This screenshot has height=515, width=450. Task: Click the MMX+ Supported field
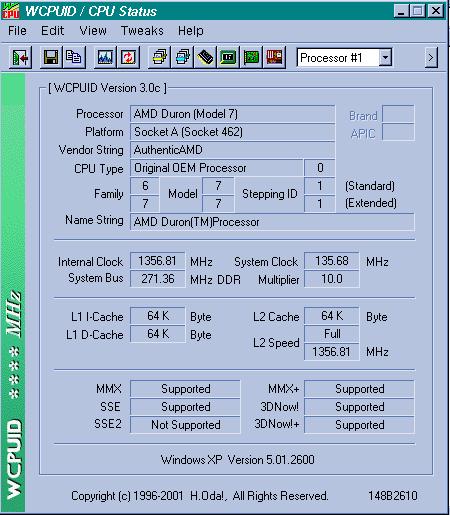point(359,389)
